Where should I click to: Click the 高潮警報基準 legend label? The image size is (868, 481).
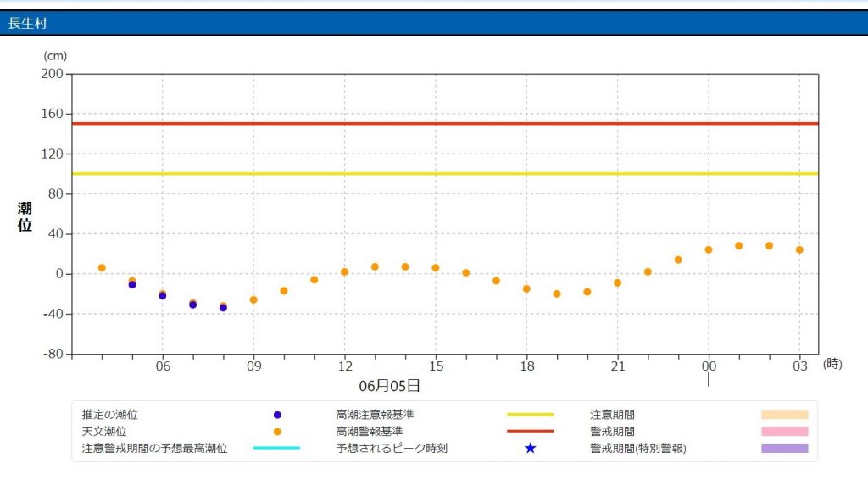click(370, 431)
